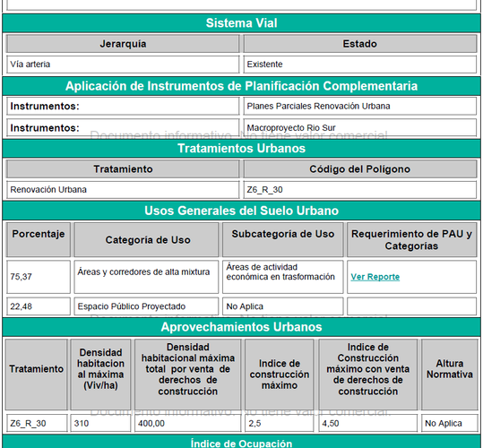483x448 pixels.
Task: Click Indice de Construcción máximo con venta header
Action: (x=367, y=375)
